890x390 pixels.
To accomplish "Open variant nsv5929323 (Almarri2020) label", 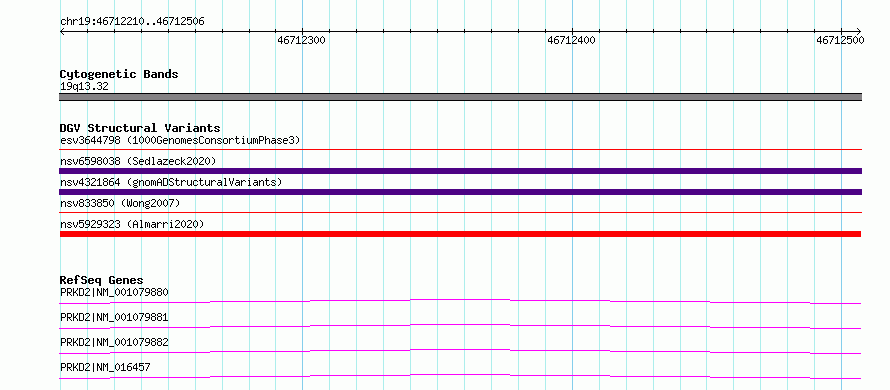I will tap(132, 224).
